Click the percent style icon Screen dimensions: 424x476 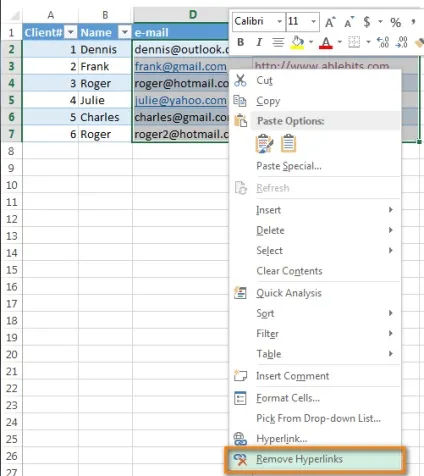396,22
